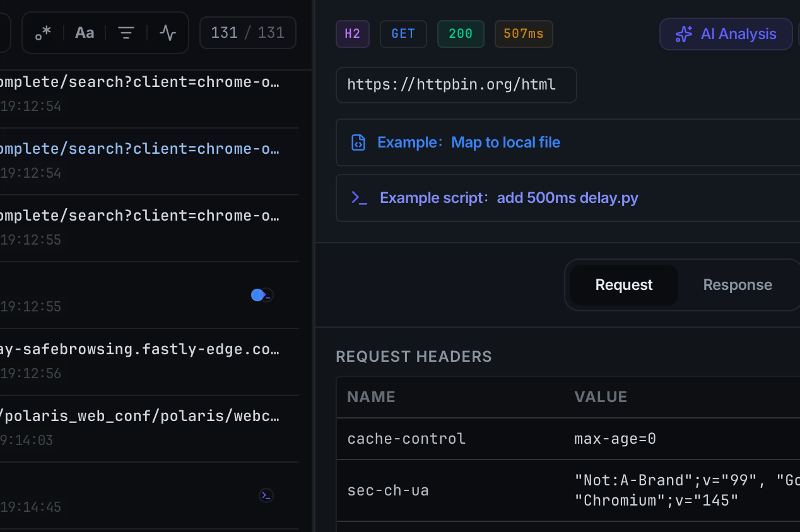
Task: Click the 200 status code badge
Action: pos(461,34)
